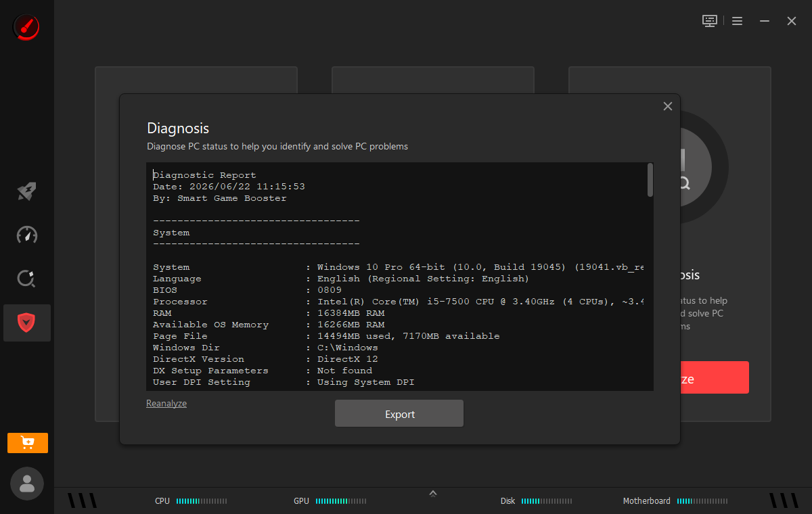Click the BIOS value '0809'

click(330, 290)
